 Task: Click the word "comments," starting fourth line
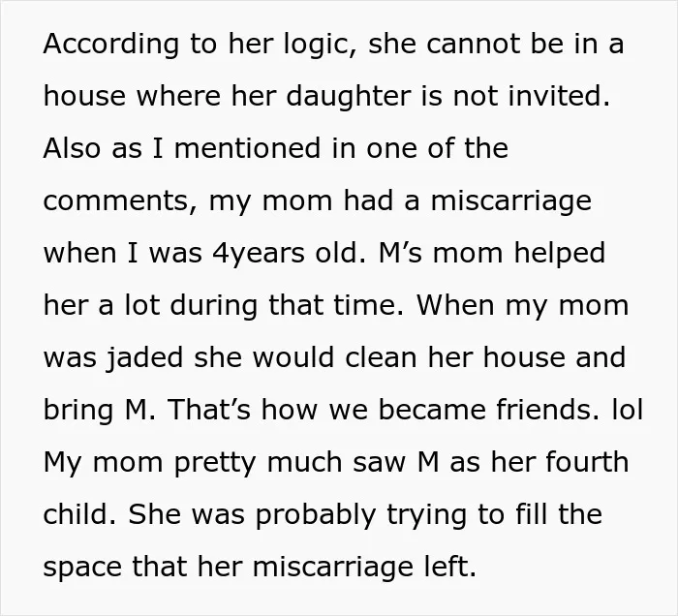121,201
